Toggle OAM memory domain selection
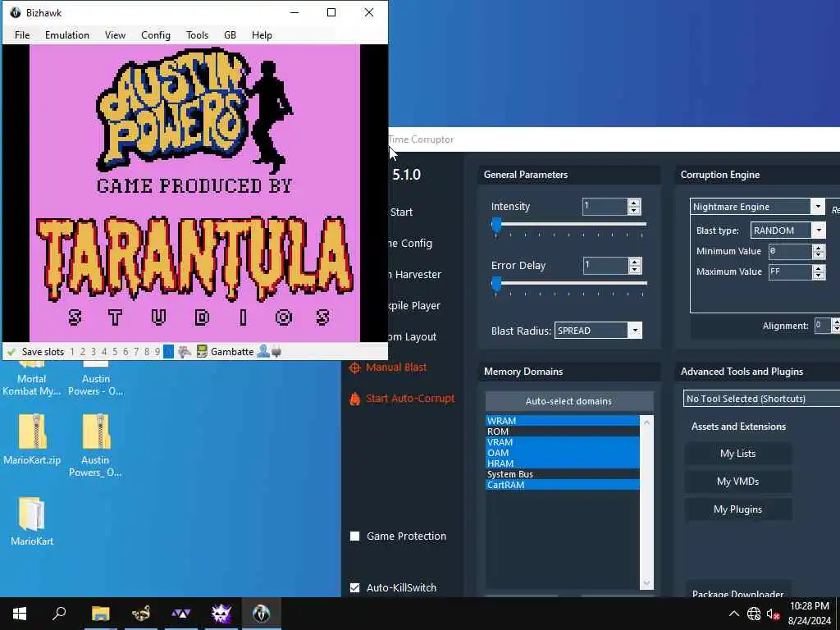840x630 pixels. tap(563, 453)
